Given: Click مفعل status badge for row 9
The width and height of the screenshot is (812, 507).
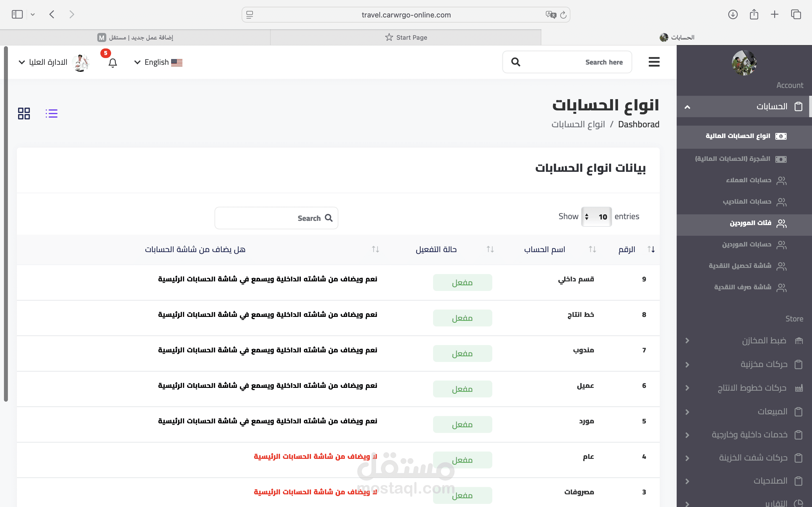Looking at the screenshot, I should click(x=462, y=283).
